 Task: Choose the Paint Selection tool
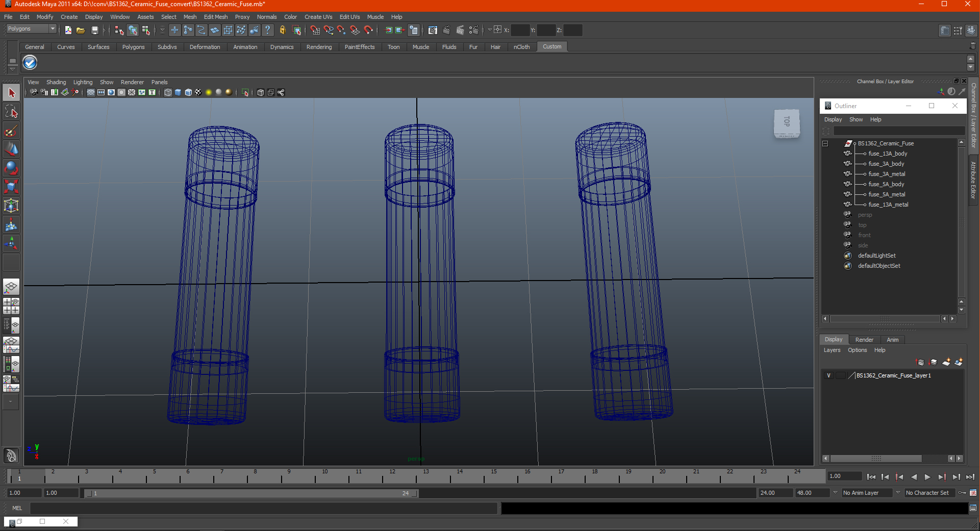11,131
